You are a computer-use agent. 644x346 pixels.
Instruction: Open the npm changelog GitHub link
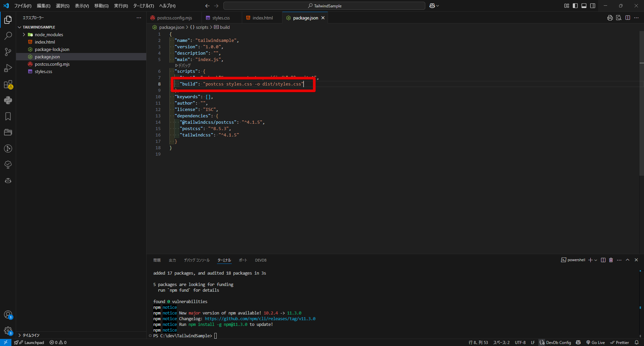click(260, 319)
